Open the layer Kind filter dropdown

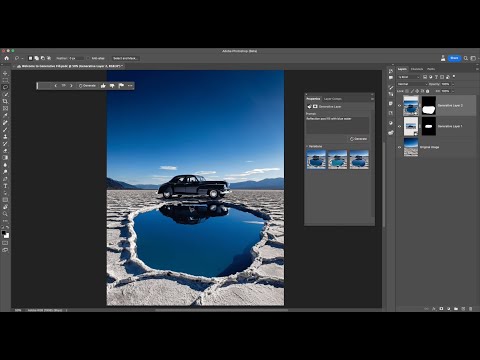click(x=409, y=77)
